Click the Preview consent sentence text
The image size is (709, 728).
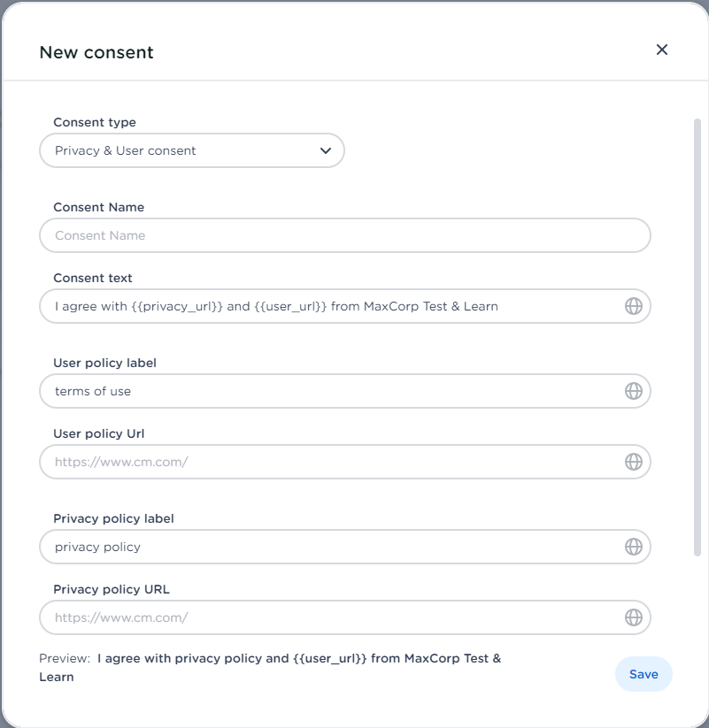pyautogui.click(x=298, y=659)
